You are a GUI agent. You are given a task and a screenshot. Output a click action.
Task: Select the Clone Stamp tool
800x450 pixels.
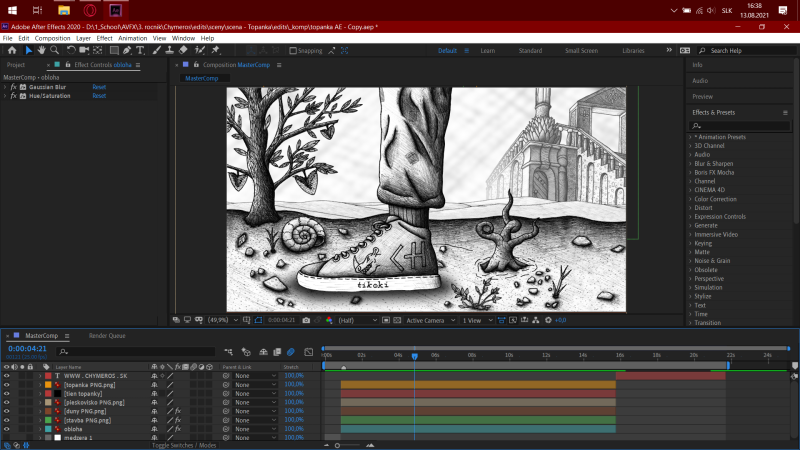click(169, 50)
